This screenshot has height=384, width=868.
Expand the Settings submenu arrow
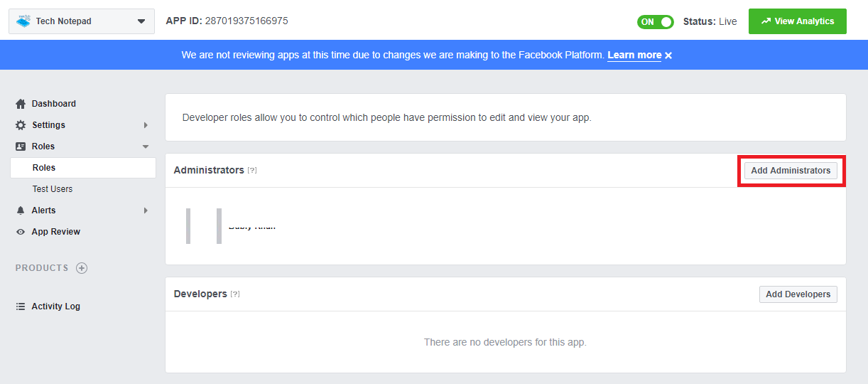tap(146, 125)
